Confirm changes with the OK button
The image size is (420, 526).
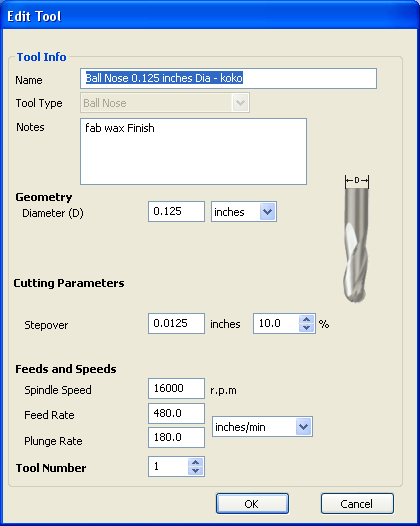point(252,503)
